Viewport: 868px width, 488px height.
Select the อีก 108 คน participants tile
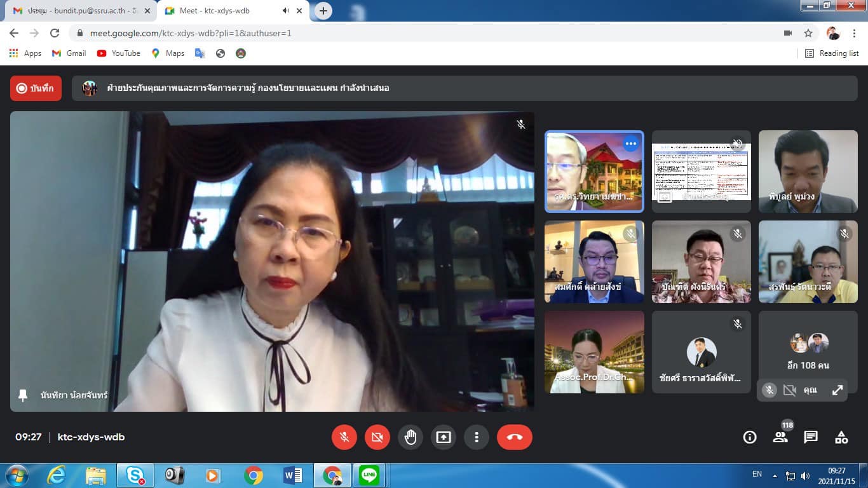click(x=808, y=353)
